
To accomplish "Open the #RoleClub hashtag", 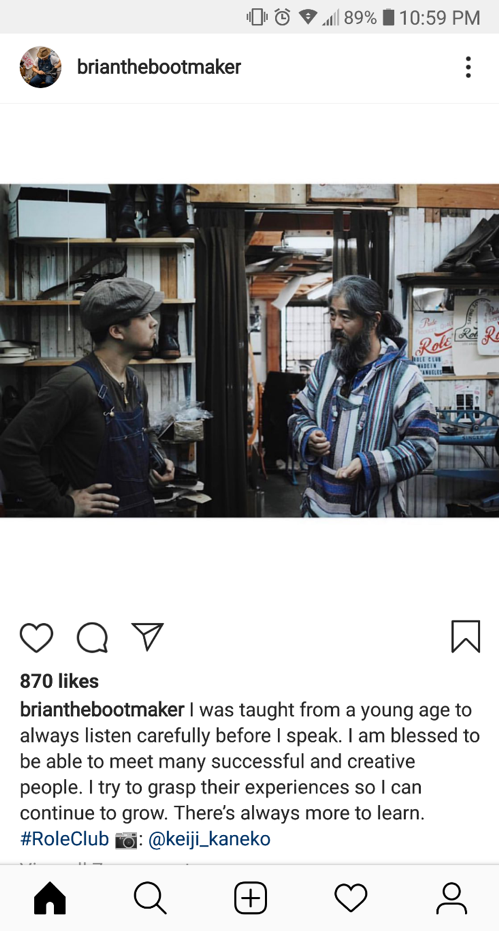I will point(64,839).
